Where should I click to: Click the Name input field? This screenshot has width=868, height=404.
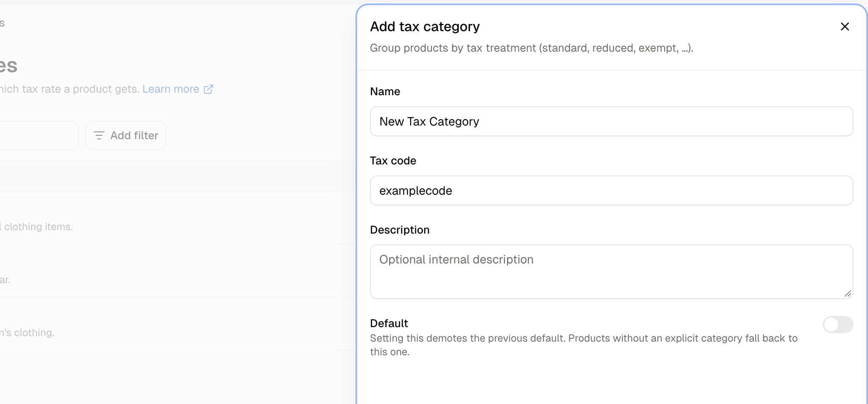pos(611,121)
